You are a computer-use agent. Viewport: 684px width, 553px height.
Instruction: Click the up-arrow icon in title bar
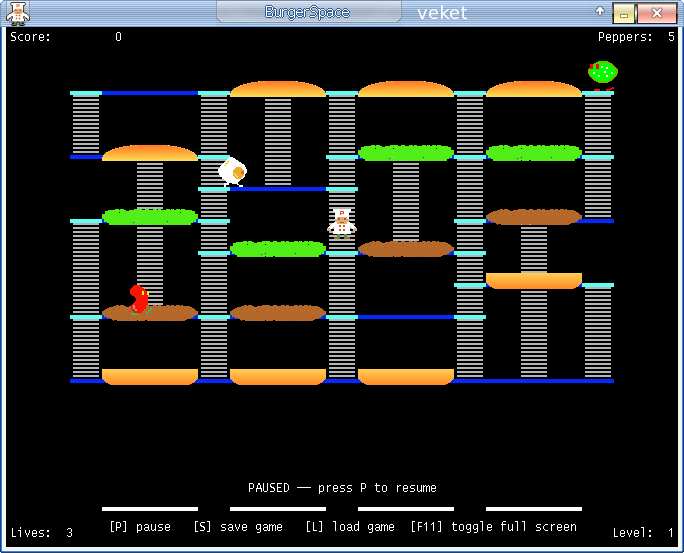tap(600, 11)
